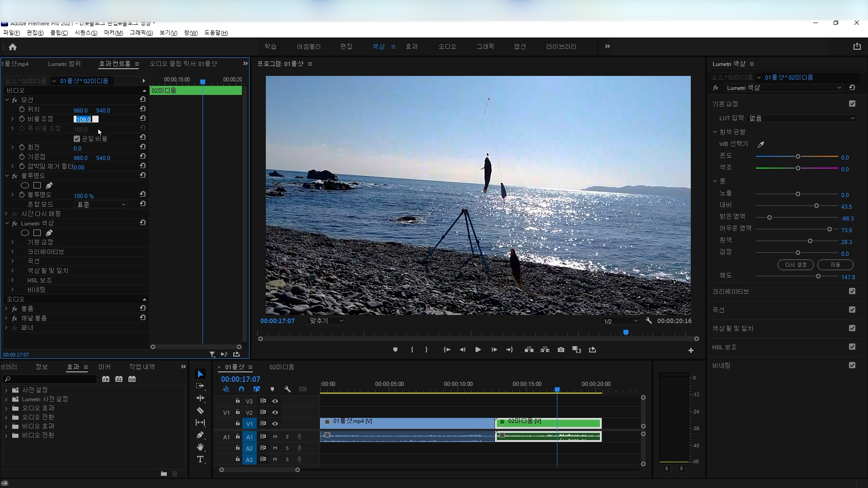
Task: Select the Type tool
Action: pyautogui.click(x=200, y=459)
